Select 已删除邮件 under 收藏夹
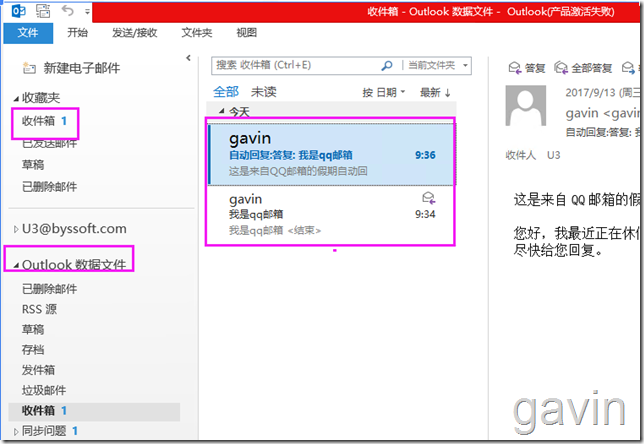The height and width of the screenshot is (444, 644). coord(49,187)
